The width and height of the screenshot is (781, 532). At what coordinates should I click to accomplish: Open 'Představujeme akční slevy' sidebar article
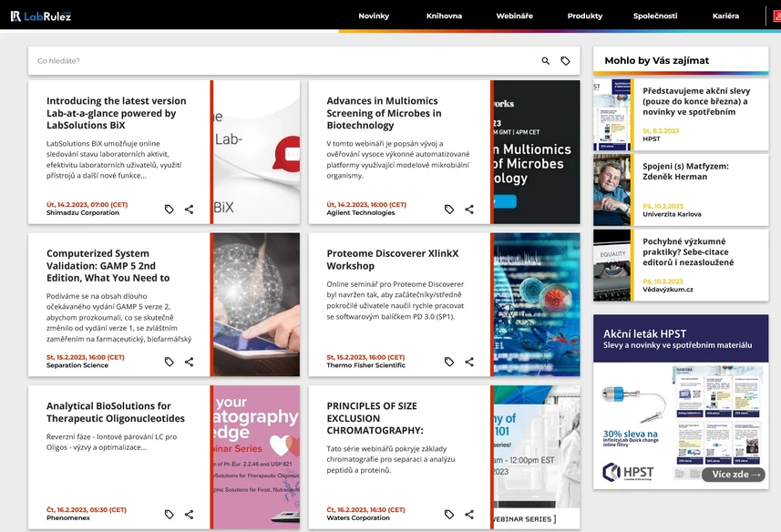tap(696, 101)
